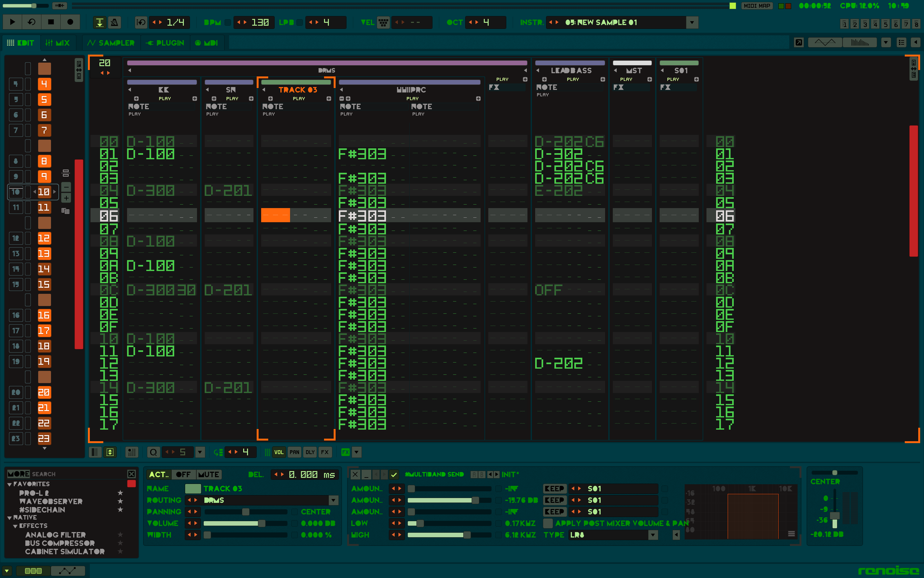Click the device SEARCH field
The image size is (924, 578).
(78, 474)
